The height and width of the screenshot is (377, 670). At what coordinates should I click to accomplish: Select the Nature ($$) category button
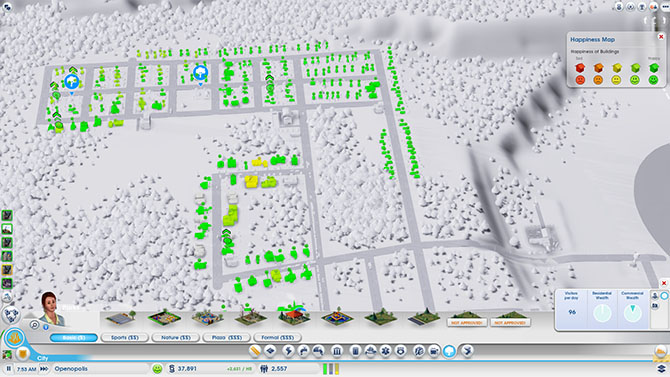pyautogui.click(x=176, y=337)
